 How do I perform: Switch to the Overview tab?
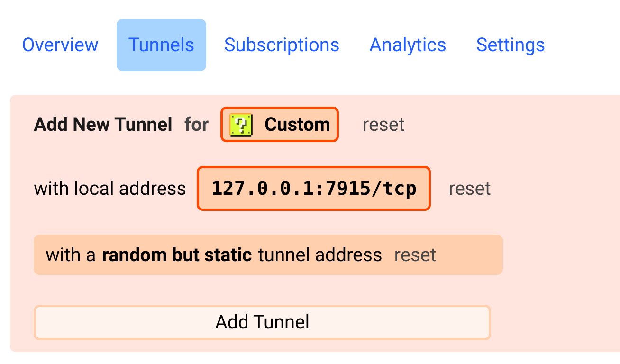pyautogui.click(x=60, y=45)
